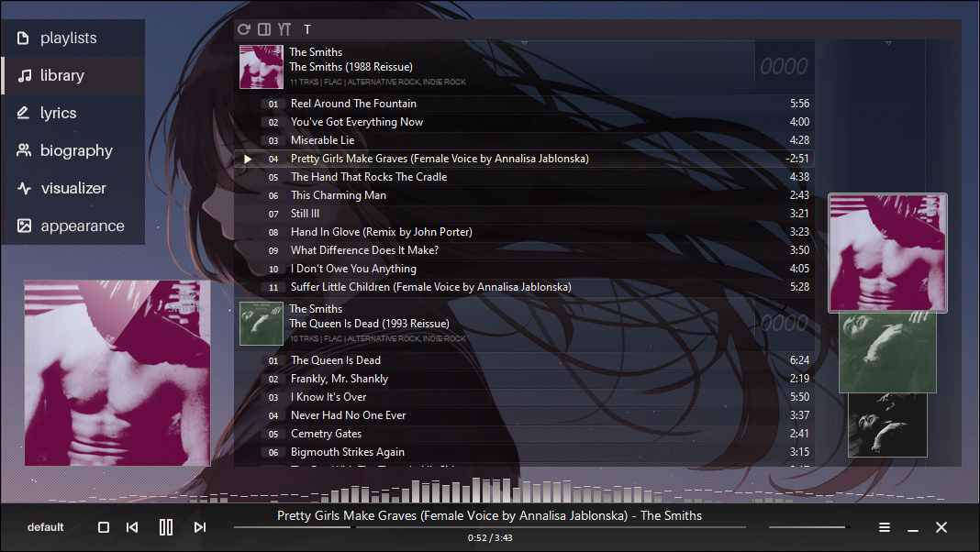
Task: Click the large album art at bottom left
Action: (x=117, y=373)
